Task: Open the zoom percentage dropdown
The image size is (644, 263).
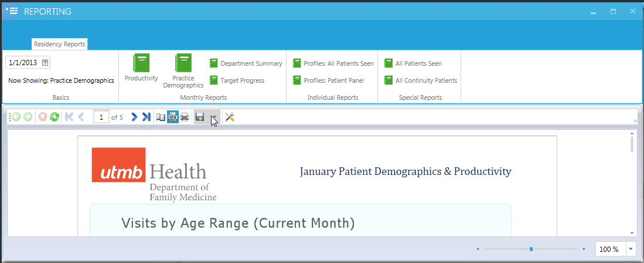Action: click(631, 249)
